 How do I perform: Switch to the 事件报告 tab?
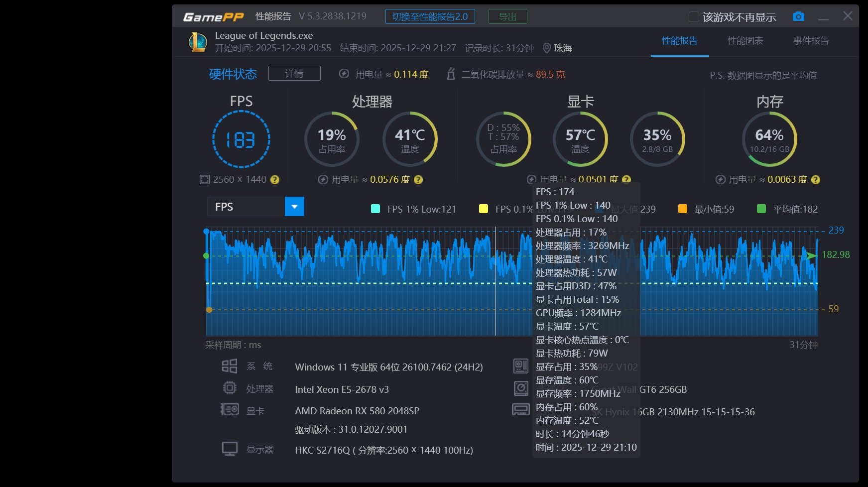(x=811, y=41)
